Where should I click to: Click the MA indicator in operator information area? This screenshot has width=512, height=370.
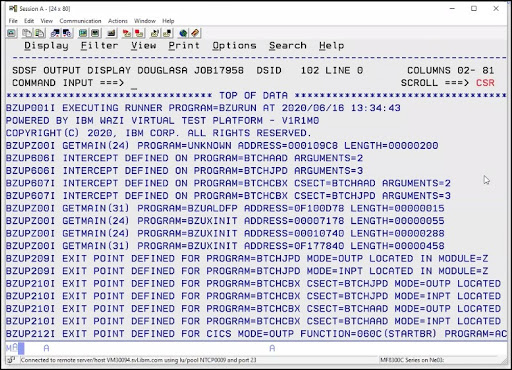[x=12, y=348]
